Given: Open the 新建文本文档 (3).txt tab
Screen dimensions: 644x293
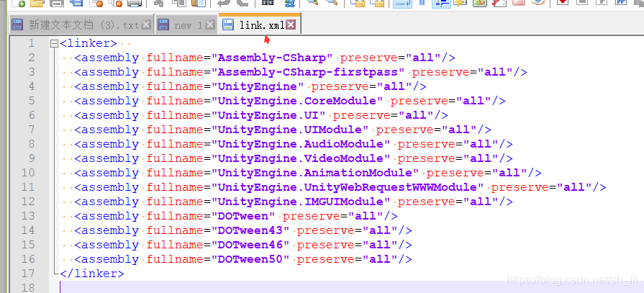Looking at the screenshot, I should pyautogui.click(x=83, y=25).
